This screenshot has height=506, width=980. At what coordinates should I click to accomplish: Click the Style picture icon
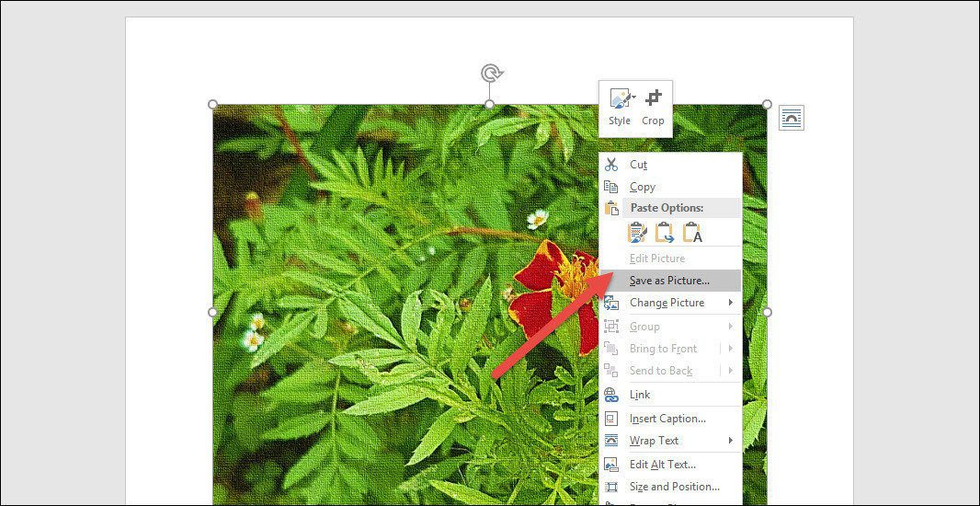[x=621, y=98]
